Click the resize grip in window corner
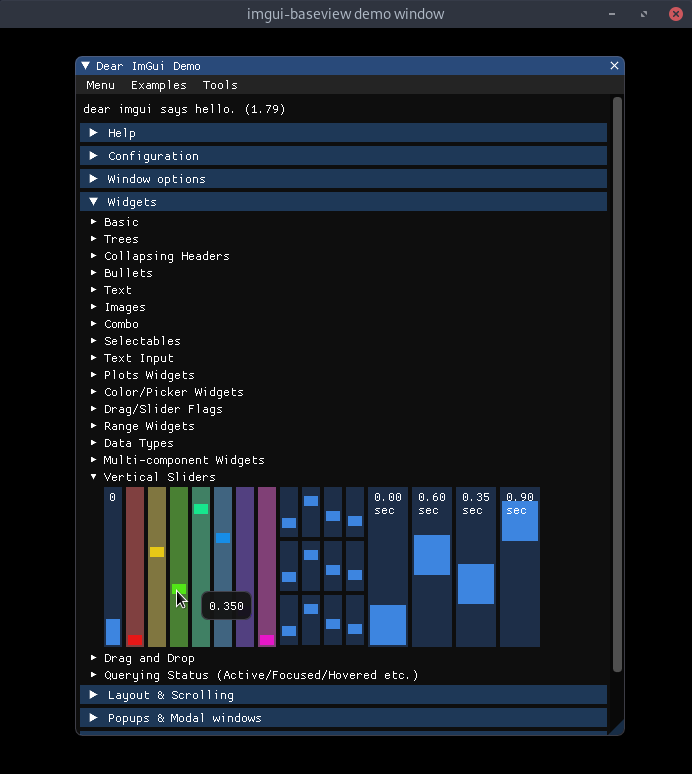692x774 pixels. point(617,728)
